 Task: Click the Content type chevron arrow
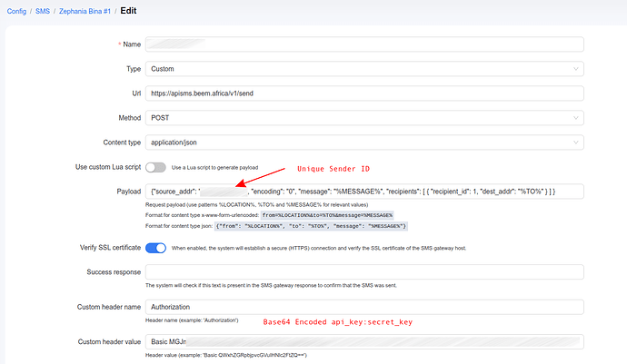tap(574, 143)
